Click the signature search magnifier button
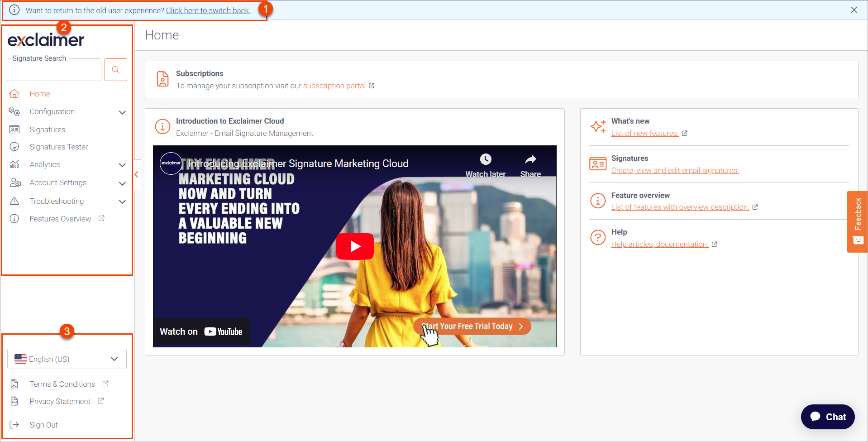This screenshot has height=442, width=868. click(116, 70)
